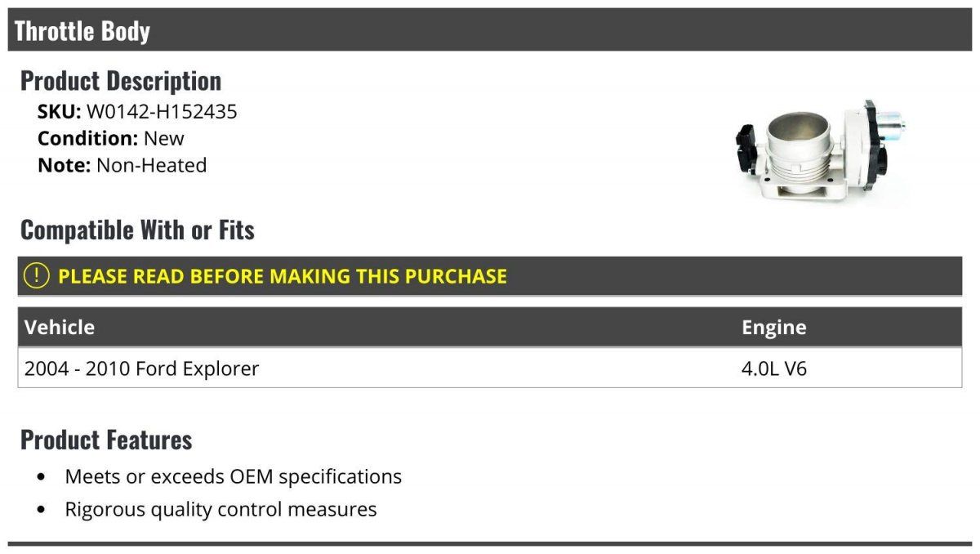The height and width of the screenshot is (554, 980).
Task: Click the yellow exclamation warning icon
Action: [37, 276]
